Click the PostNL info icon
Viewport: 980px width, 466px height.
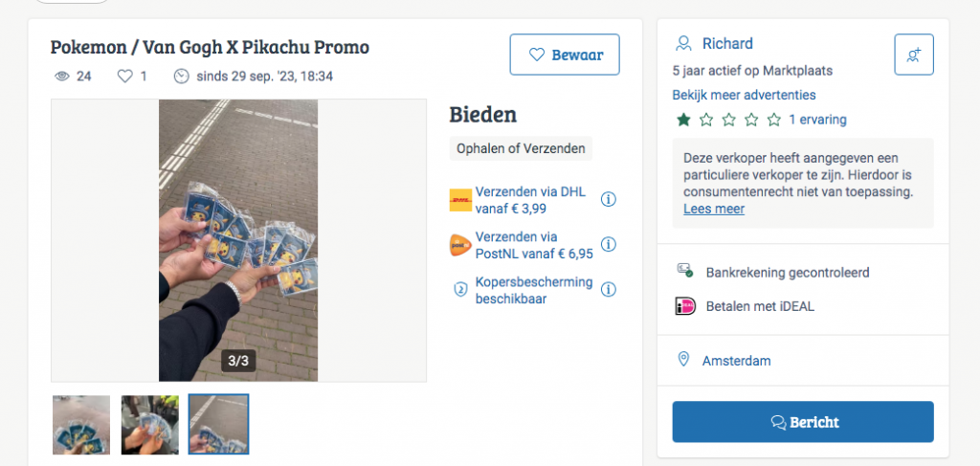(x=608, y=244)
